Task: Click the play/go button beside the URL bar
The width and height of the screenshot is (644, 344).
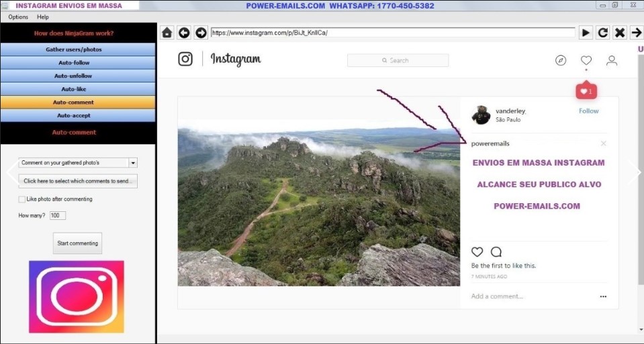Action: coord(586,32)
